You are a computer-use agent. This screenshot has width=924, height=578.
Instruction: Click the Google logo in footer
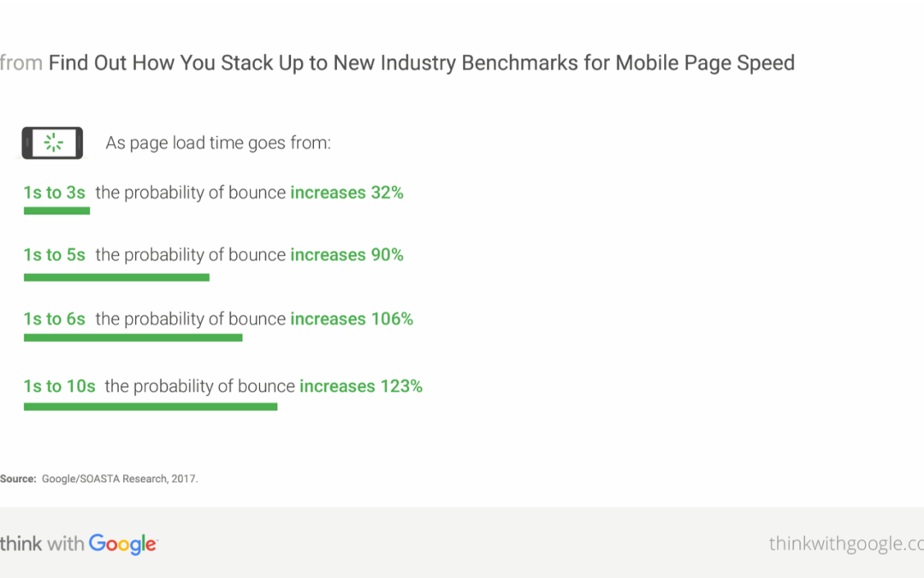pos(123,544)
